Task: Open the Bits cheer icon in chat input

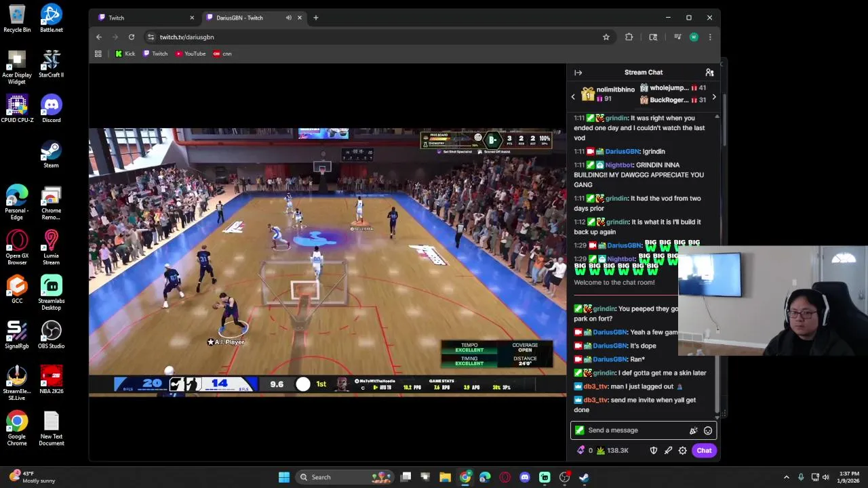Action: click(x=693, y=430)
